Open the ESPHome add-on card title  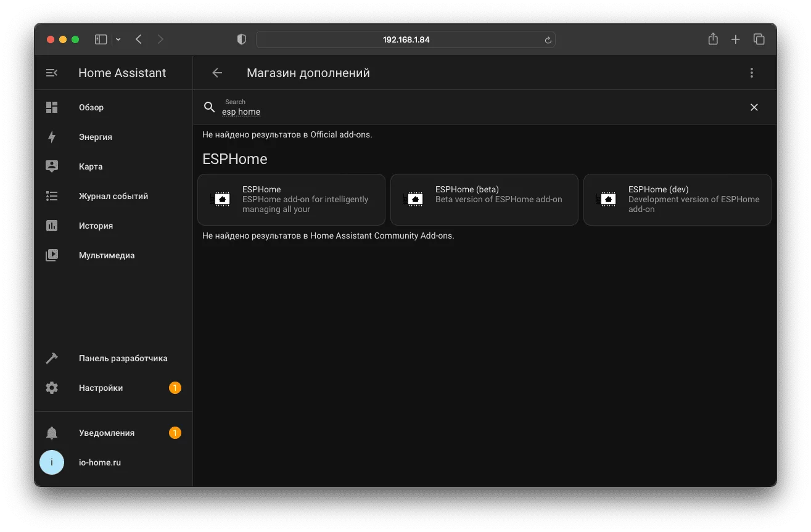(261, 189)
